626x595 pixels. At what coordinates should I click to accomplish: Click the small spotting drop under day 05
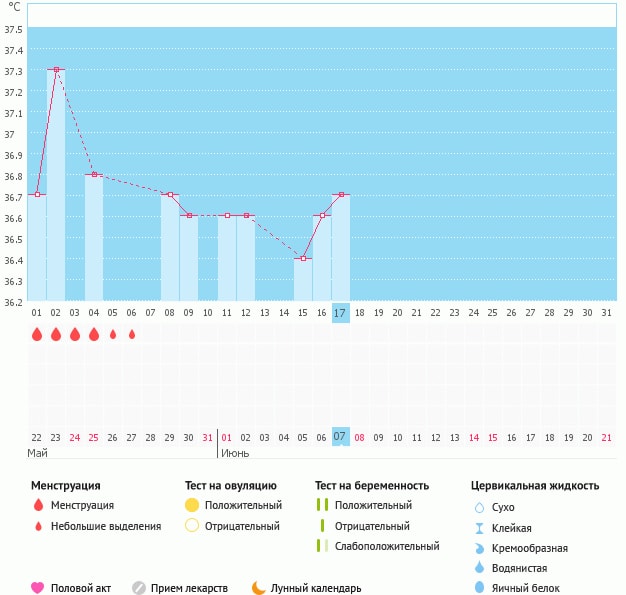pyautogui.click(x=113, y=334)
